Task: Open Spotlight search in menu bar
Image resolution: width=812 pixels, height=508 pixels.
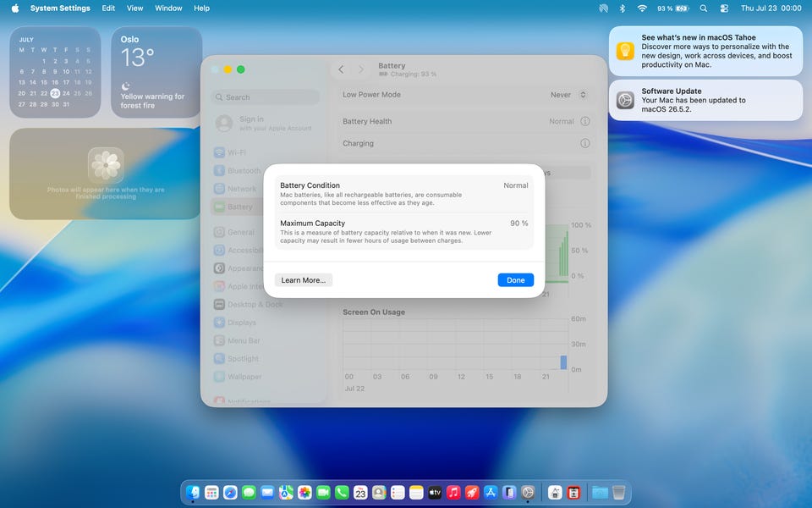Action: [x=703, y=8]
